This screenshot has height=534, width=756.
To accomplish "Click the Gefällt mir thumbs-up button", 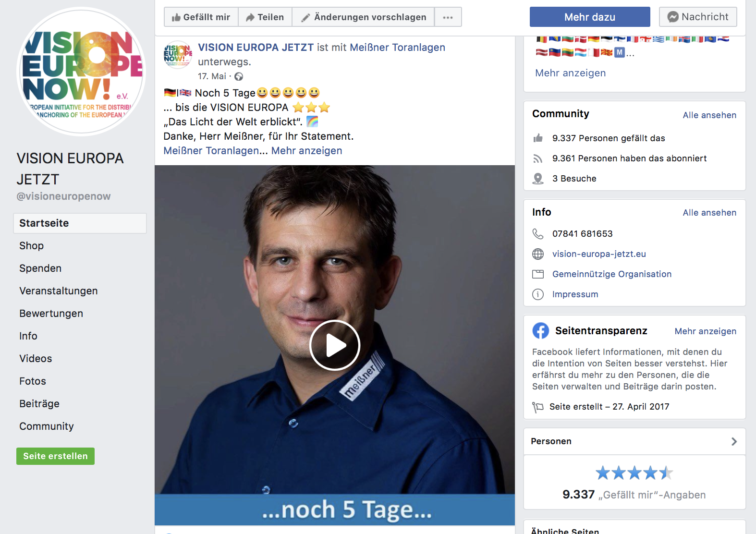I will pyautogui.click(x=201, y=17).
